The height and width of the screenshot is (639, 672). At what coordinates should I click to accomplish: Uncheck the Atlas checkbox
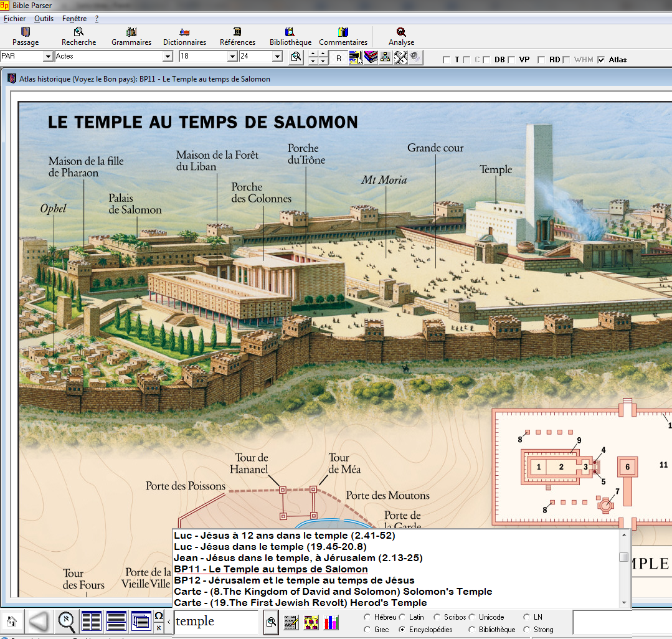[601, 60]
